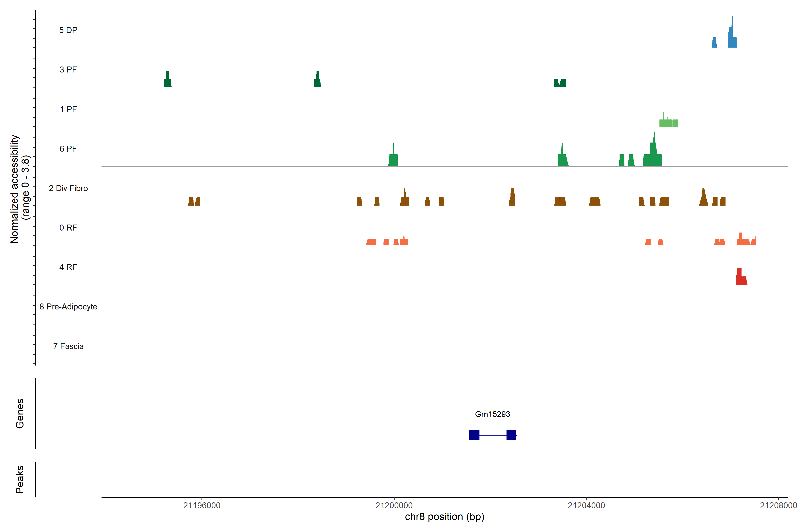
Task: Click the 6 PF track label
Action: pos(68,149)
